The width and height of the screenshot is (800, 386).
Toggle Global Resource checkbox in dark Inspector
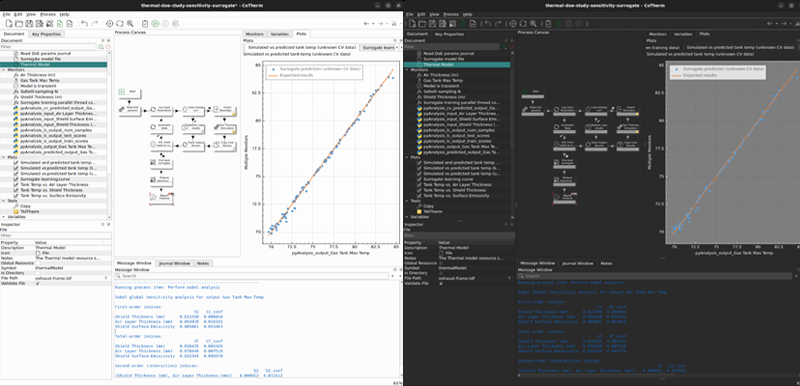(441, 263)
